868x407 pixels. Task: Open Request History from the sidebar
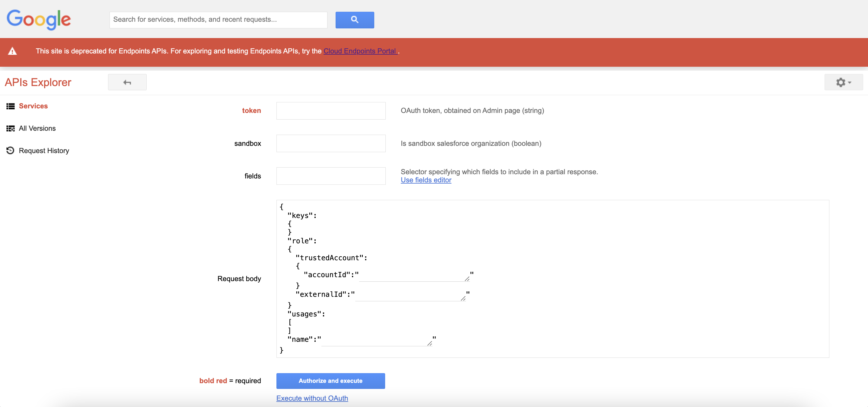click(43, 151)
